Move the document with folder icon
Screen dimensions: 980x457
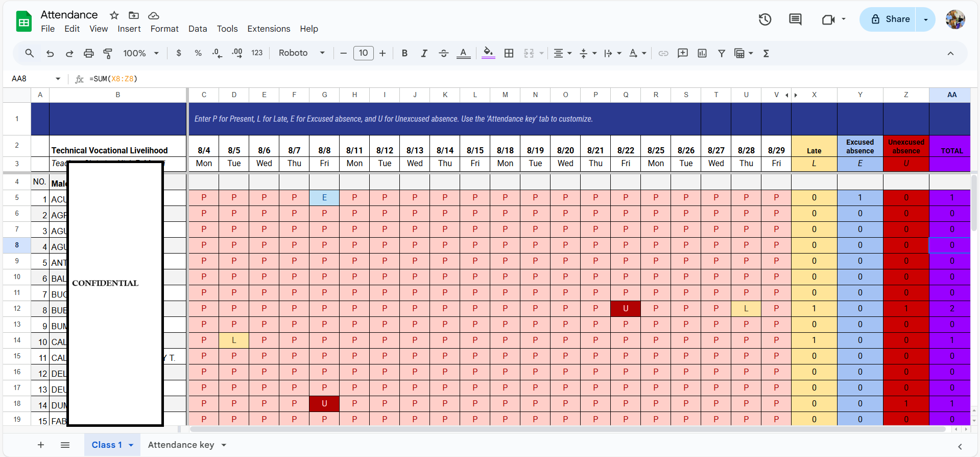134,15
